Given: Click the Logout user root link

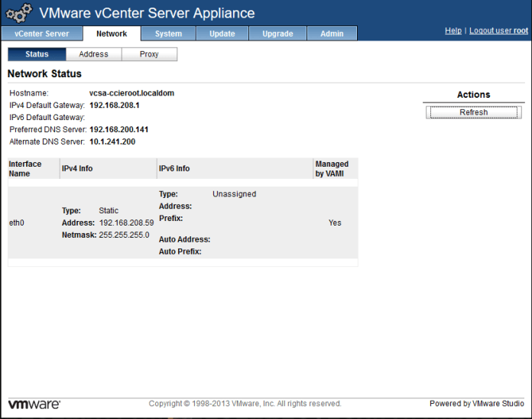Looking at the screenshot, I should pyautogui.click(x=498, y=31).
